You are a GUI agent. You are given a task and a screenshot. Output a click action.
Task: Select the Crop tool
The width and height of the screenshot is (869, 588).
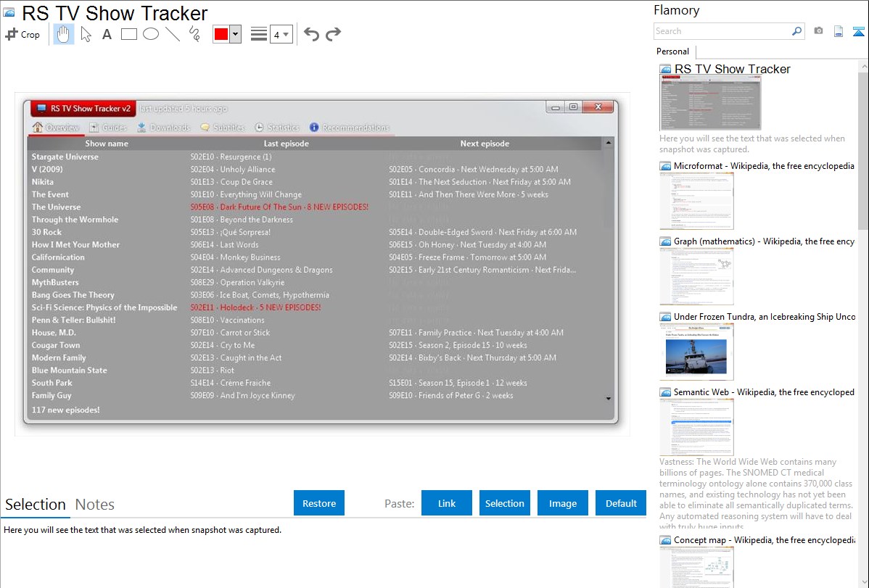(x=22, y=34)
